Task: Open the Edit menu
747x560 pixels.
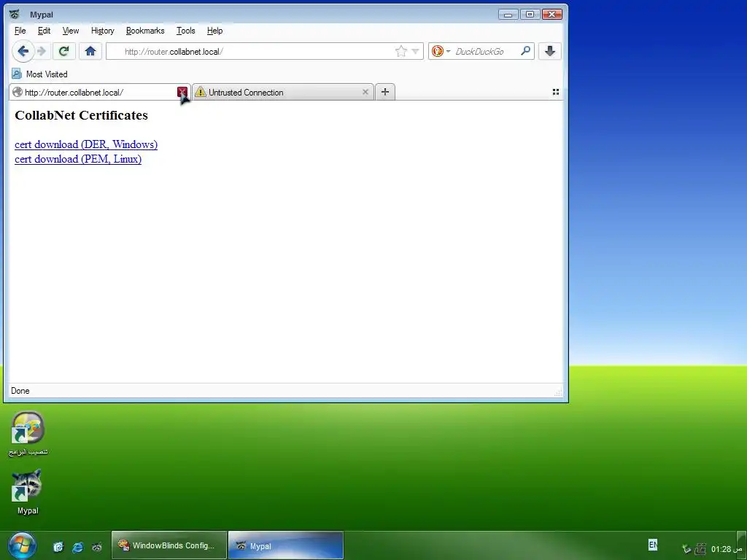Action: point(44,31)
